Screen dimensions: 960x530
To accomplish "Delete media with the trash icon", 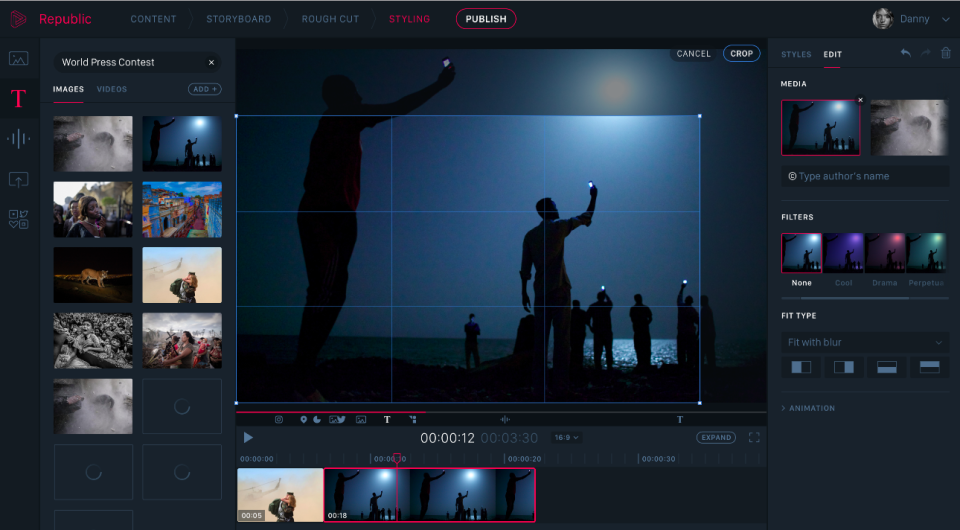I will coord(945,53).
